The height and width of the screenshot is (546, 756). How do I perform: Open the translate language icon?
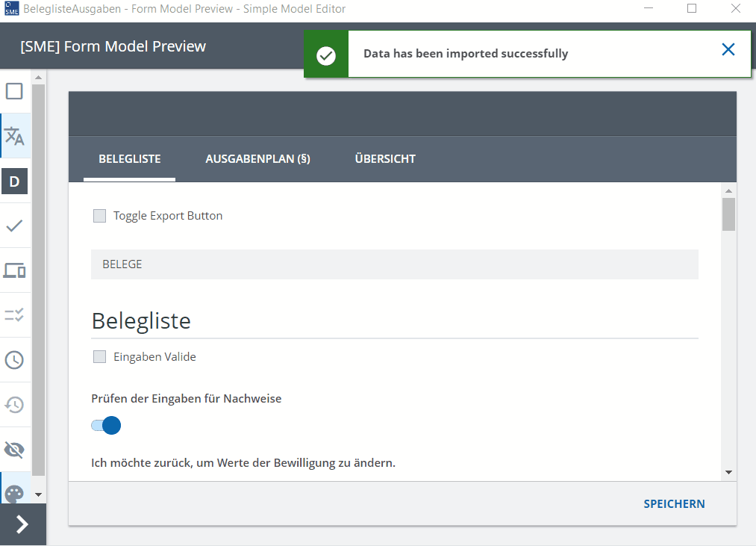point(14,136)
